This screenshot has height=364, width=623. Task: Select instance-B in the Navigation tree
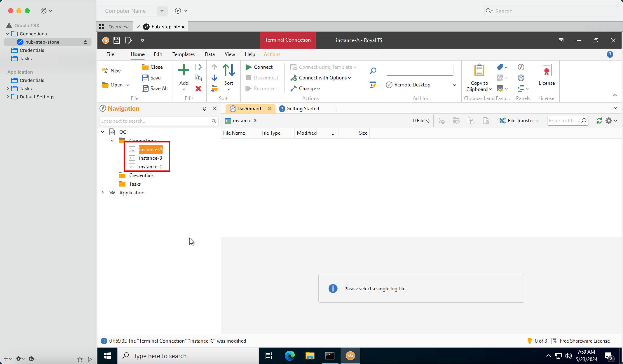[150, 158]
